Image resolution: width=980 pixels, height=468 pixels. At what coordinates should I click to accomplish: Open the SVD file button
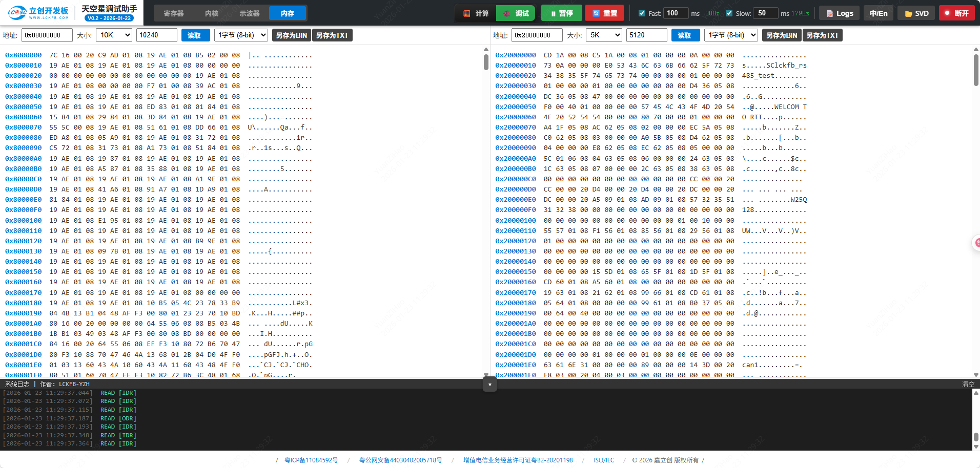click(916, 13)
